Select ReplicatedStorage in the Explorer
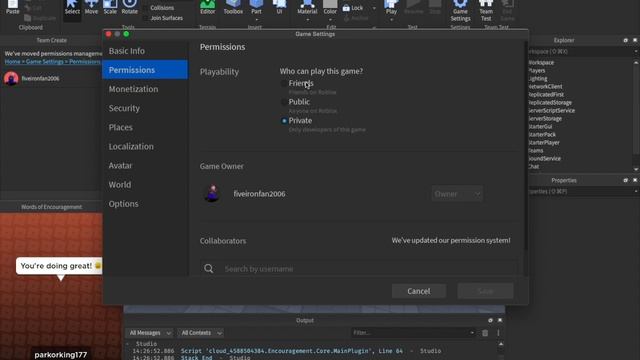Screen dimensions: 640x360 (x=550, y=102)
